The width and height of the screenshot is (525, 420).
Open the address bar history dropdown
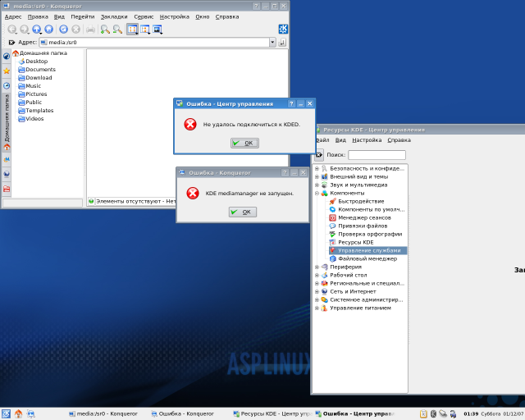272,42
